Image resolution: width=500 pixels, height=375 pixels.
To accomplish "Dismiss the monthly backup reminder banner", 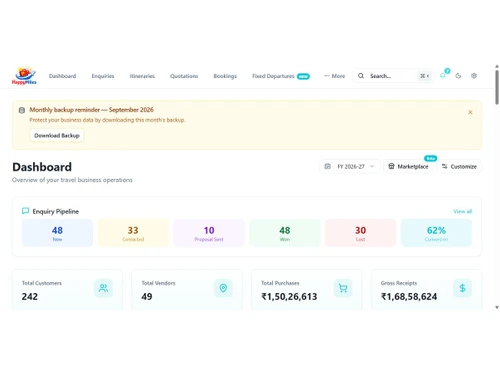I will tap(470, 112).
